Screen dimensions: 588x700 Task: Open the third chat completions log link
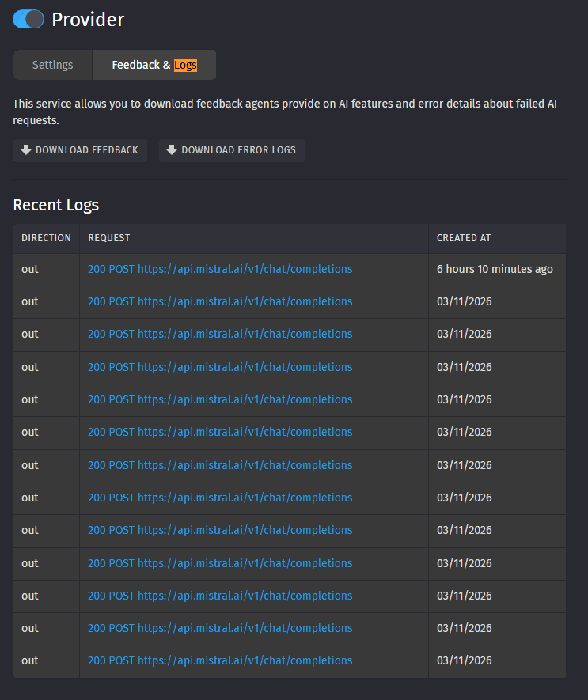[220, 334]
